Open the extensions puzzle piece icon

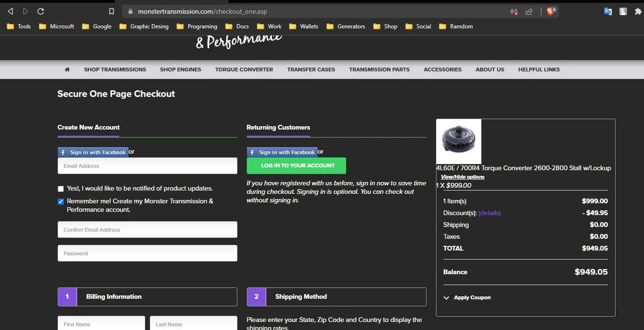tap(638, 11)
